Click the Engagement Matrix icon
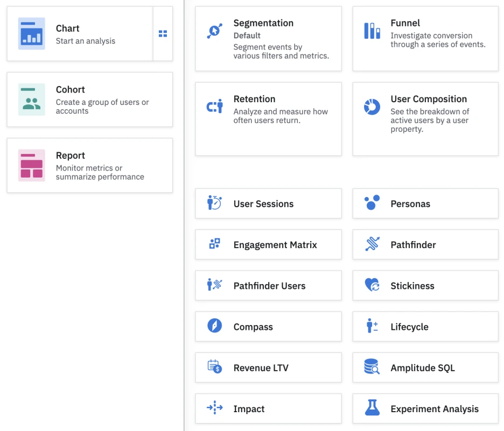This screenshot has height=431, width=504. tap(214, 244)
